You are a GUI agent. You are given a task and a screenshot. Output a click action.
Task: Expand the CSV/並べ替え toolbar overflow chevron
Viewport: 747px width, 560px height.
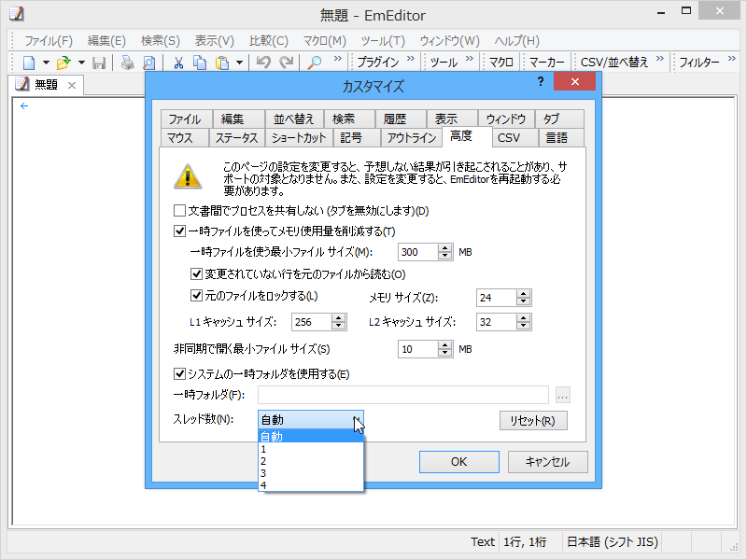coord(660,59)
